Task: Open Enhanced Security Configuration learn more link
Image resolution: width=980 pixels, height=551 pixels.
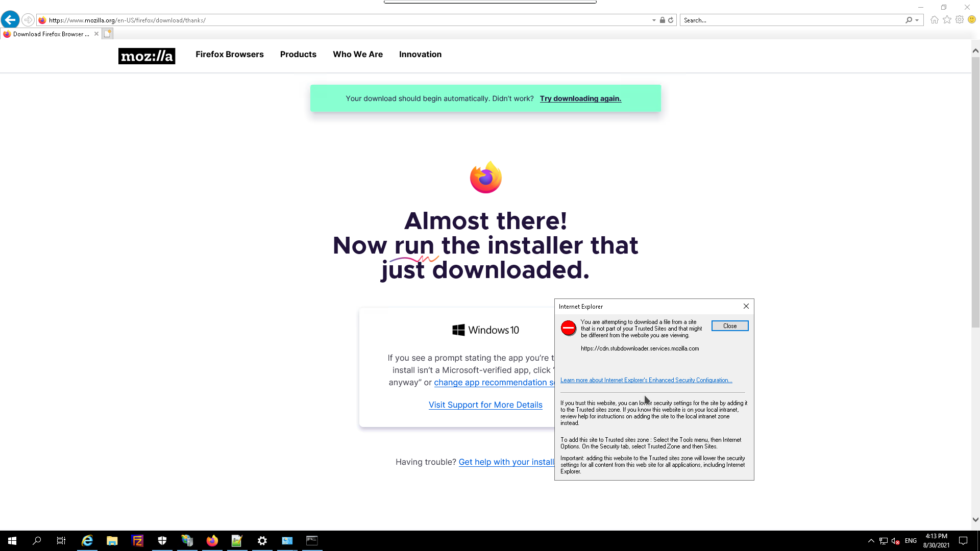Action: tap(646, 380)
